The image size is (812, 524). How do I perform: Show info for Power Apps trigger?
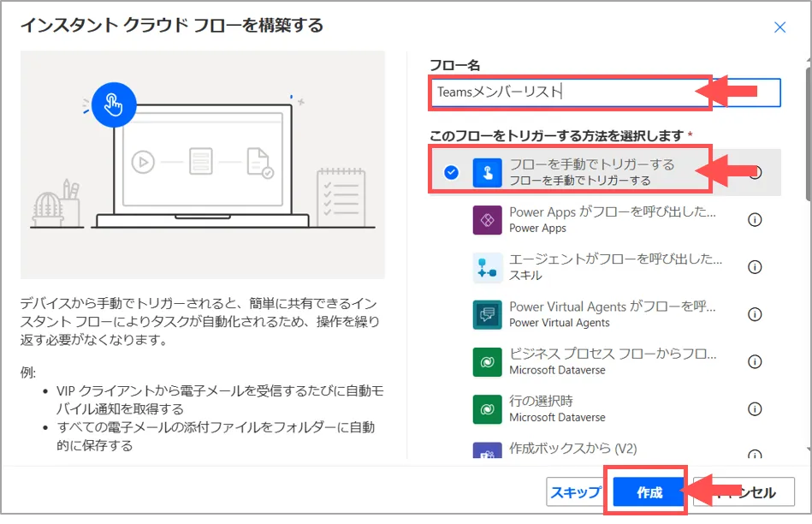coord(755,220)
